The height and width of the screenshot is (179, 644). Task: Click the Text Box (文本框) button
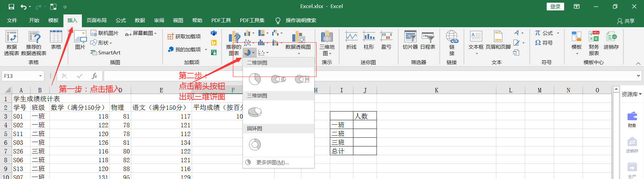coord(476,43)
